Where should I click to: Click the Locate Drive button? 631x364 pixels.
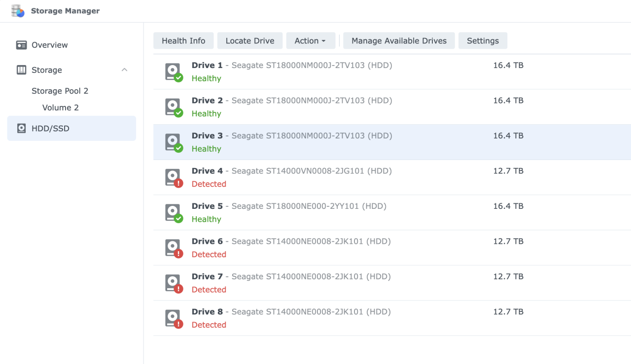tap(249, 41)
